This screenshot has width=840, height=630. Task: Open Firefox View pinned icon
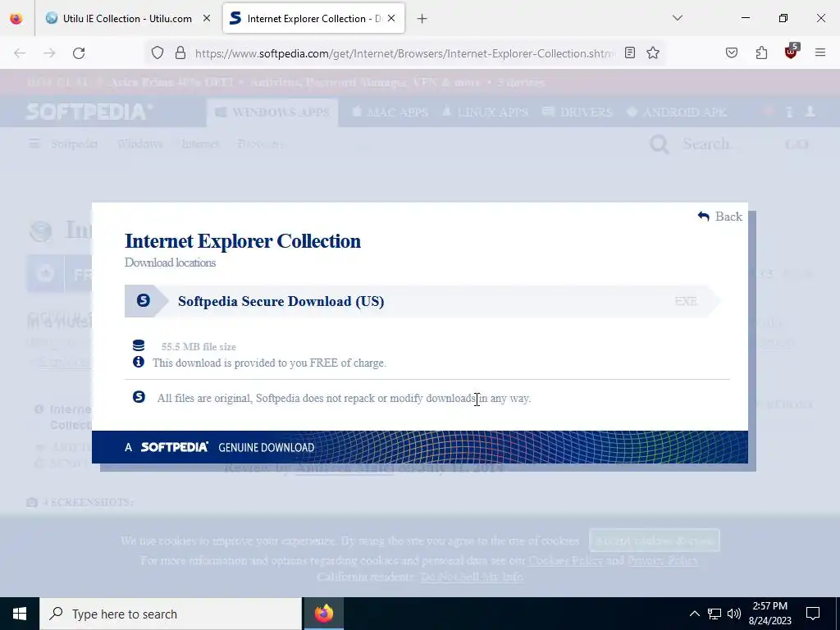coord(16,18)
